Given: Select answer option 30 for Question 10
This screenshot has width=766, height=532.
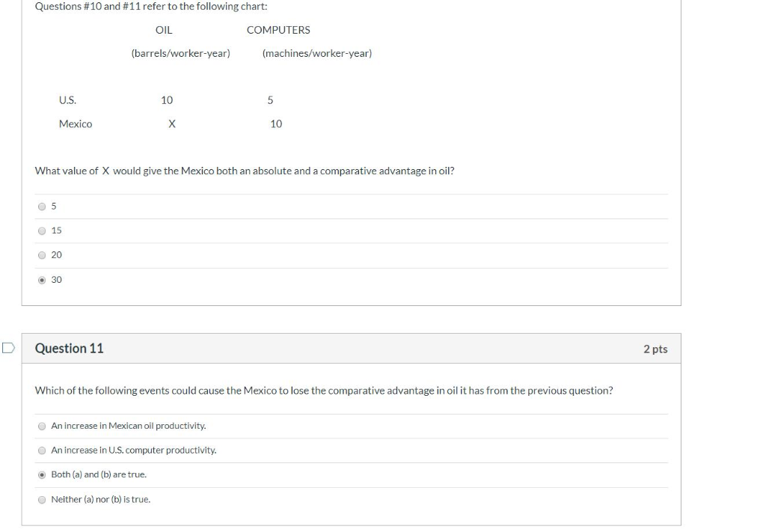Looking at the screenshot, I should click(x=43, y=279).
